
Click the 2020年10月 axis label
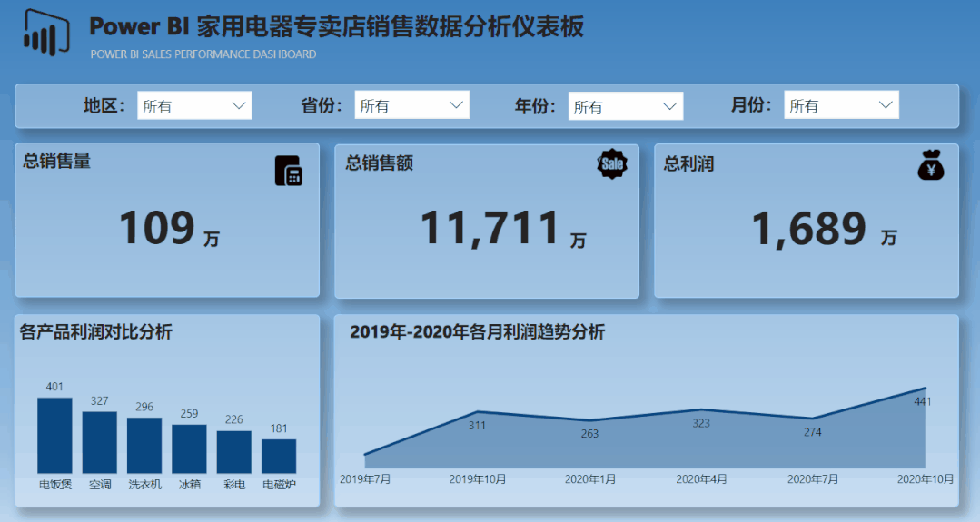pyautogui.click(x=926, y=479)
